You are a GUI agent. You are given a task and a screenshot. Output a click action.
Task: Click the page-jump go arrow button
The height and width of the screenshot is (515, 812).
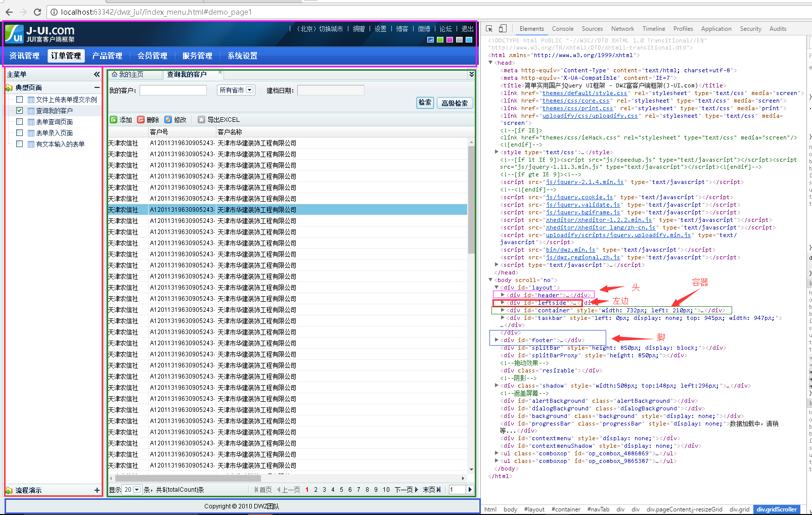pyautogui.click(x=470, y=489)
